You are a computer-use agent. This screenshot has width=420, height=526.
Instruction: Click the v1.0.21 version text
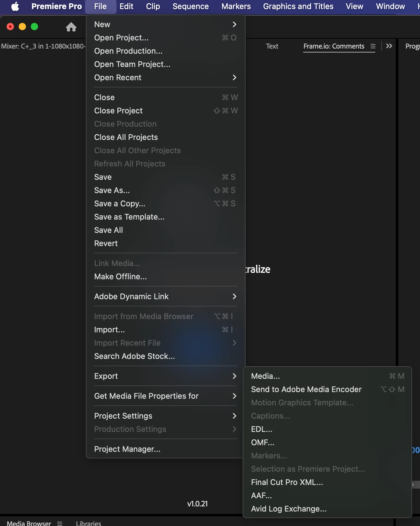pyautogui.click(x=197, y=504)
